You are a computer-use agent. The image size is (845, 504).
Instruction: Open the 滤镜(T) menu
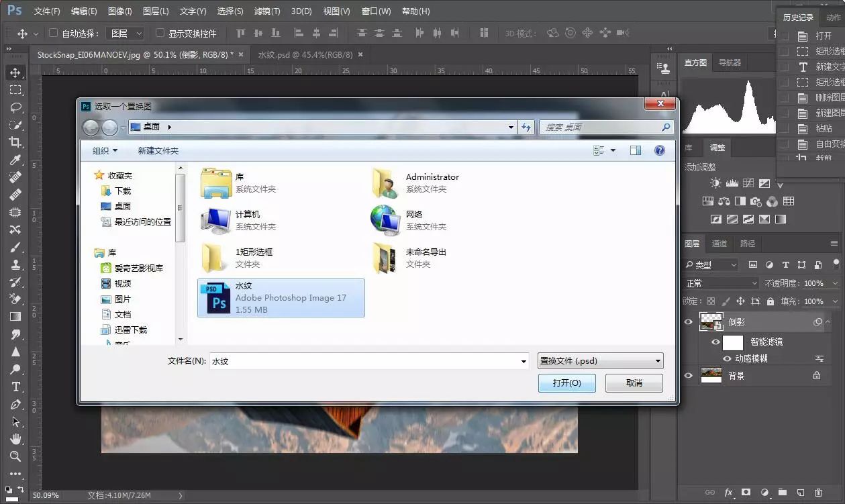click(x=267, y=11)
